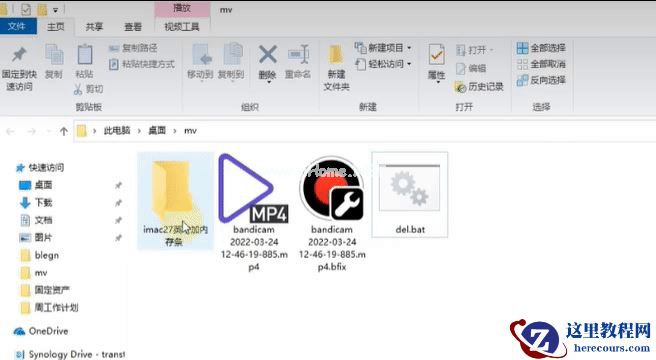The height and width of the screenshot is (360, 656).
Task: Click the Delete (删除) X icon
Action: pos(267,55)
